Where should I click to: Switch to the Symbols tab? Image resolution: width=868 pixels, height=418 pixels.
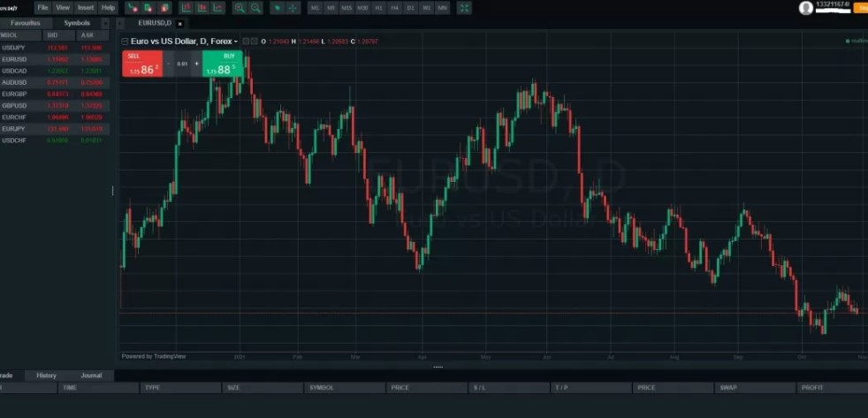pos(77,23)
